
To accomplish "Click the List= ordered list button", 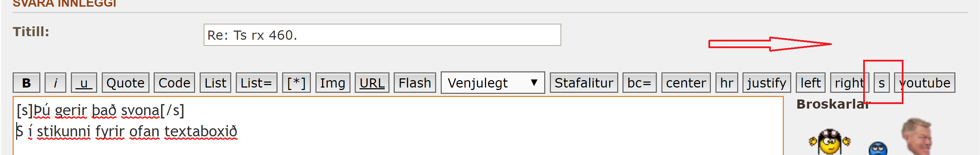I will point(256,83).
